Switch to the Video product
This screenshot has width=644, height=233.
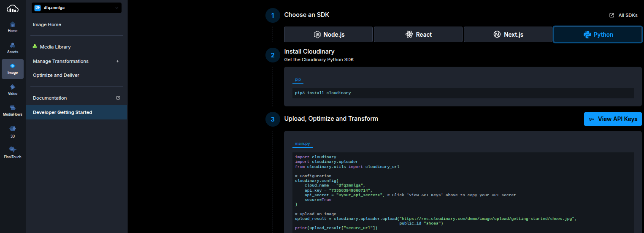click(13, 89)
